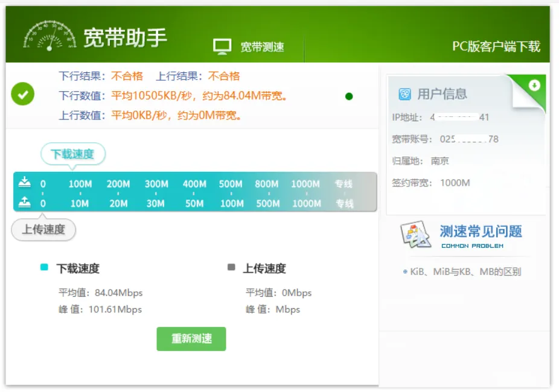The height and width of the screenshot is (392, 559).
Task: Click the cyan 下载速度 legend swatch
Action: (44, 267)
